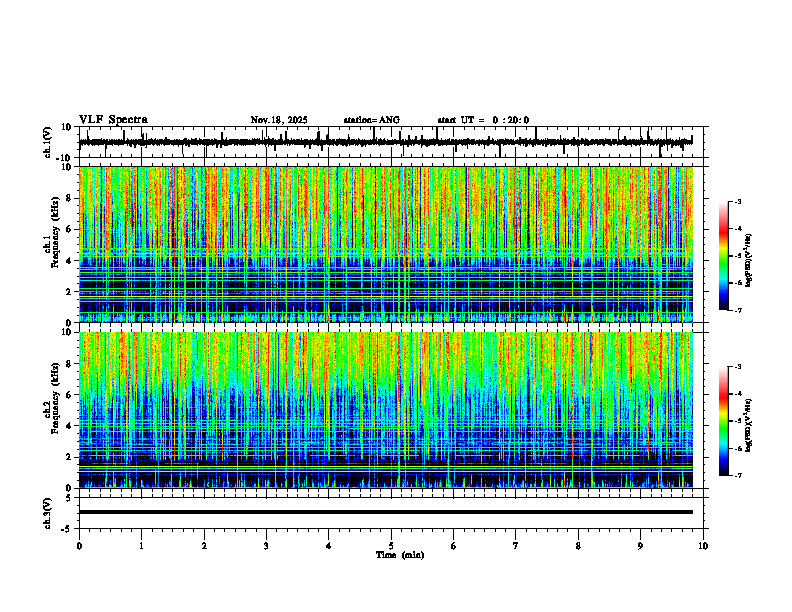Click time axis tick label "7"
Image resolution: width=792 pixels, height=612 pixels.
point(516,546)
